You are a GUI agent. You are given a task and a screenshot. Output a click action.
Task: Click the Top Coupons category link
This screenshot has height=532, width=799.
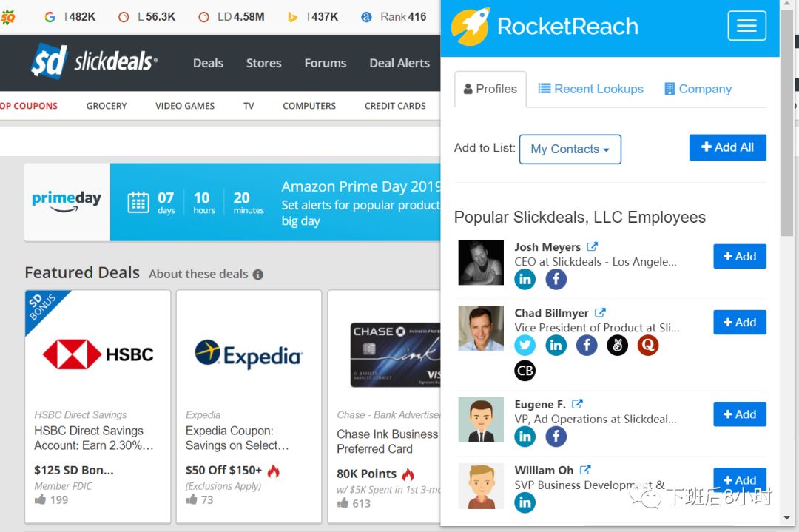[29, 106]
